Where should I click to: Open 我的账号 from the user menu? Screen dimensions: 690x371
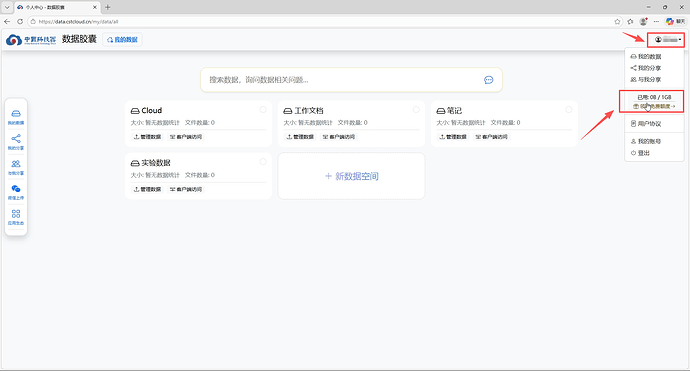[646, 141]
